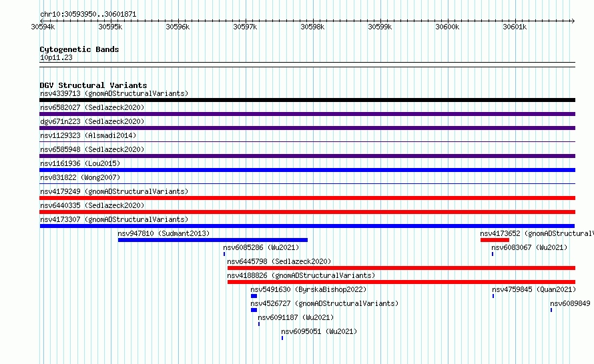594x364 pixels.
Task: Click the small blue nsv5491630 (ByrskaBishop2022) bar
Action: click(x=254, y=296)
